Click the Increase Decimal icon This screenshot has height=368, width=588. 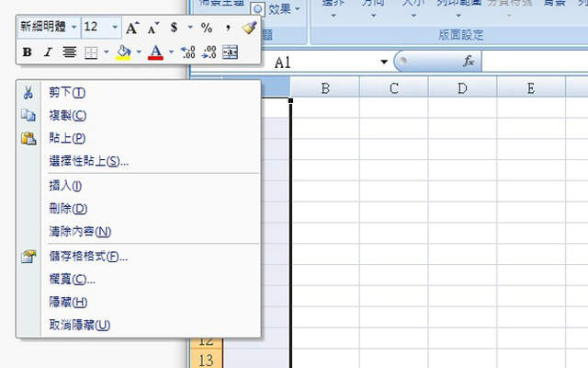point(188,52)
